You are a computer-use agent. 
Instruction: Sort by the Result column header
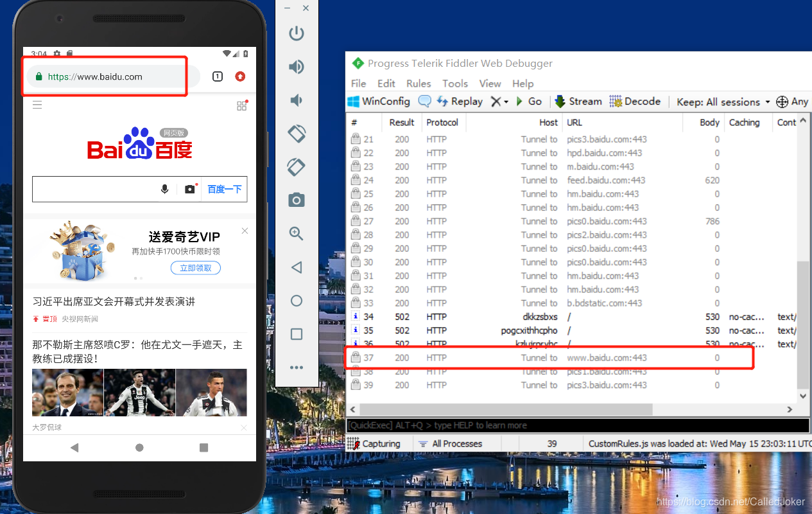[402, 122]
